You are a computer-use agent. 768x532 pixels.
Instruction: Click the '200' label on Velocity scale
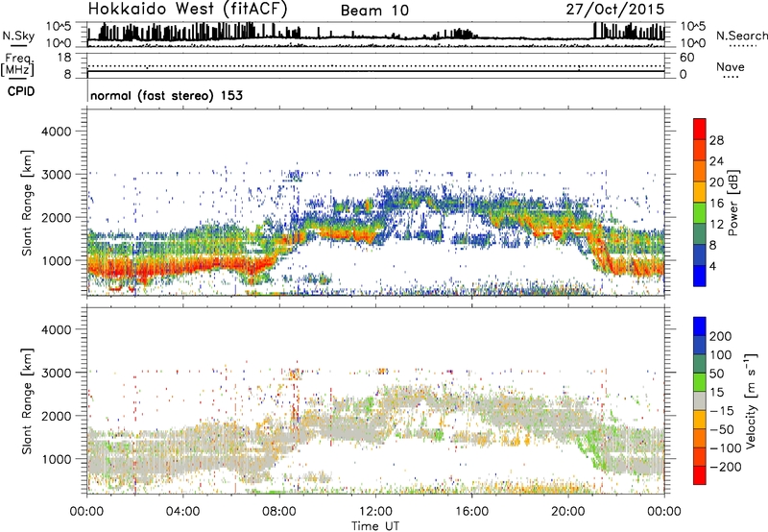pos(721,336)
